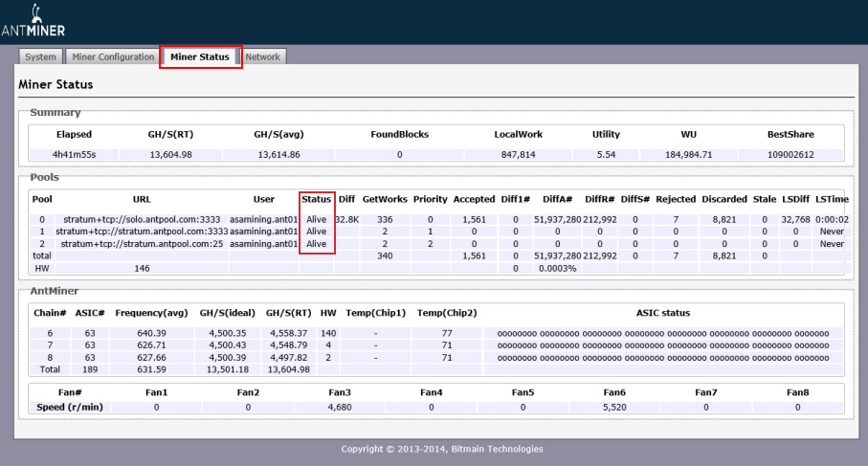Open the Network tab
The image size is (868, 466).
[x=263, y=56]
